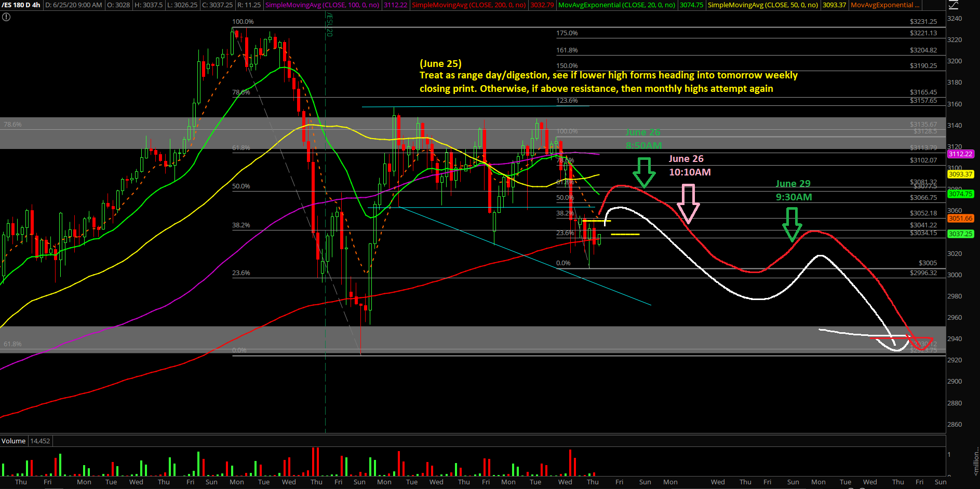The image size is (980, 489).
Task: Click the 175.0% Fibonacci level label
Action: click(x=567, y=33)
